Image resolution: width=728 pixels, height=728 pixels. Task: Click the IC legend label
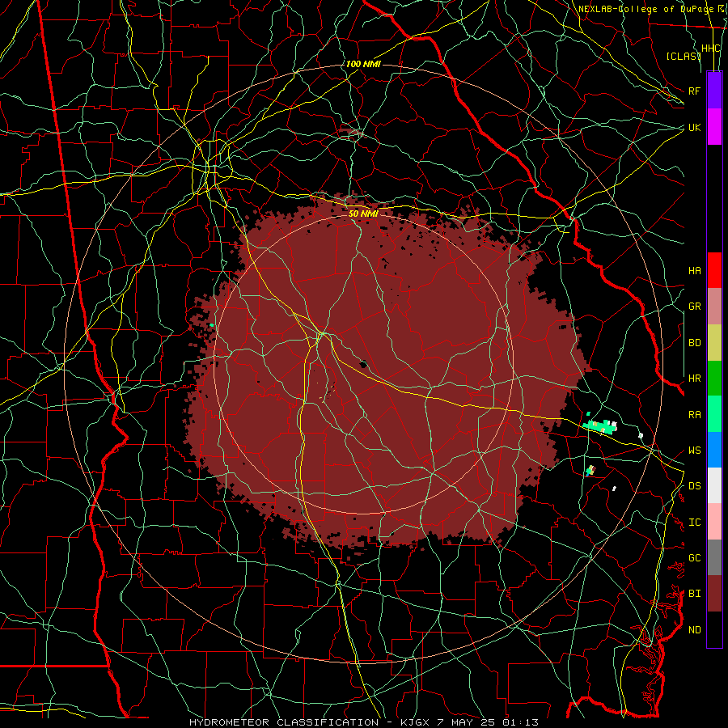pyautogui.click(x=694, y=523)
